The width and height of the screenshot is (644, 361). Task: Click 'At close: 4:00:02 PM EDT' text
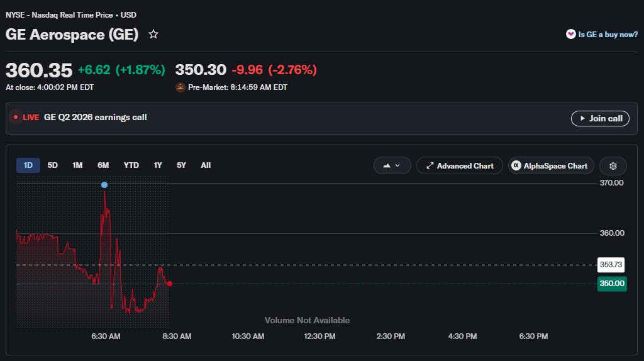coord(50,87)
